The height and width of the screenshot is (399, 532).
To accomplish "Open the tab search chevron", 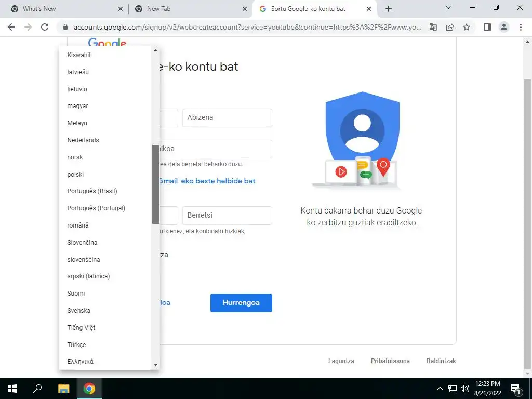I will pyautogui.click(x=448, y=7).
